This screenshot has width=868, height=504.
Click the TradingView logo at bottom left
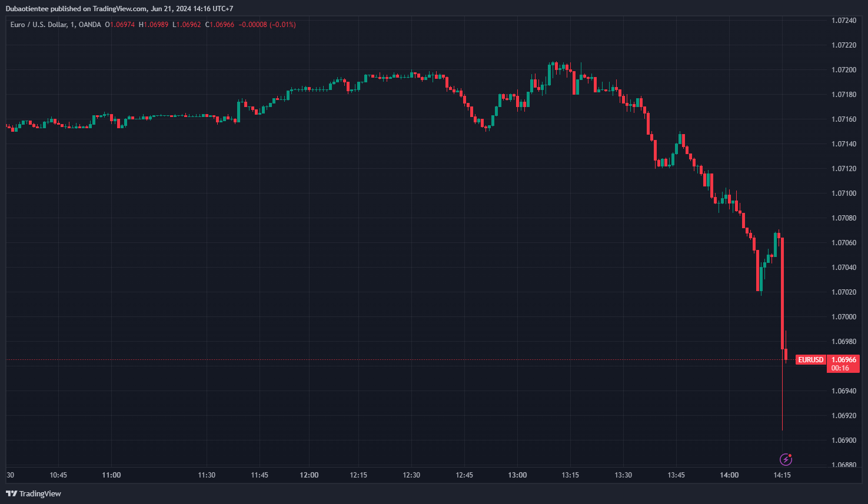(x=34, y=493)
